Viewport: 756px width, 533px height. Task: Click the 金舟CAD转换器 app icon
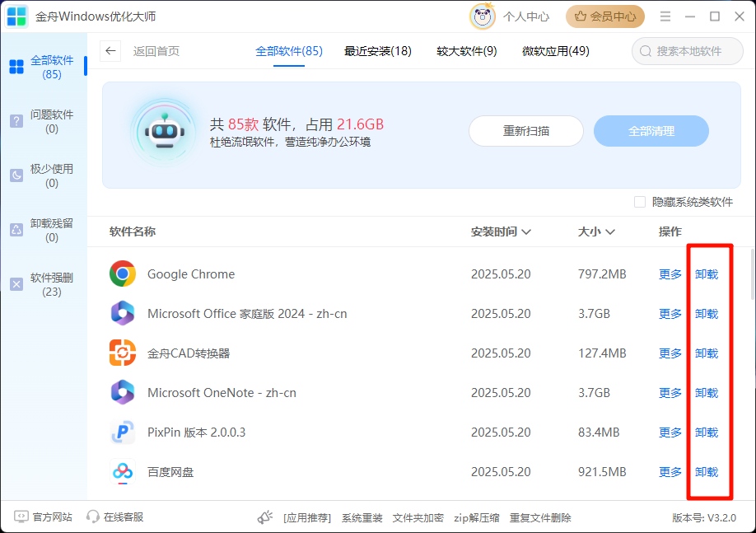coord(123,353)
